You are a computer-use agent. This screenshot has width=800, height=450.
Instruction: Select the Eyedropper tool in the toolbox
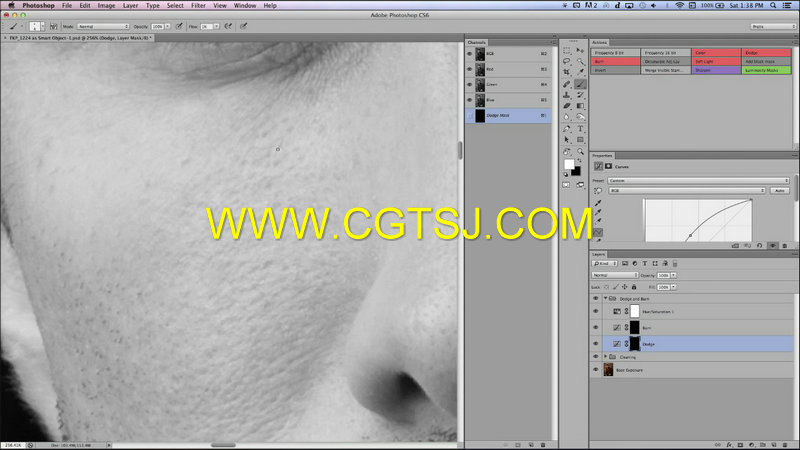tap(580, 72)
